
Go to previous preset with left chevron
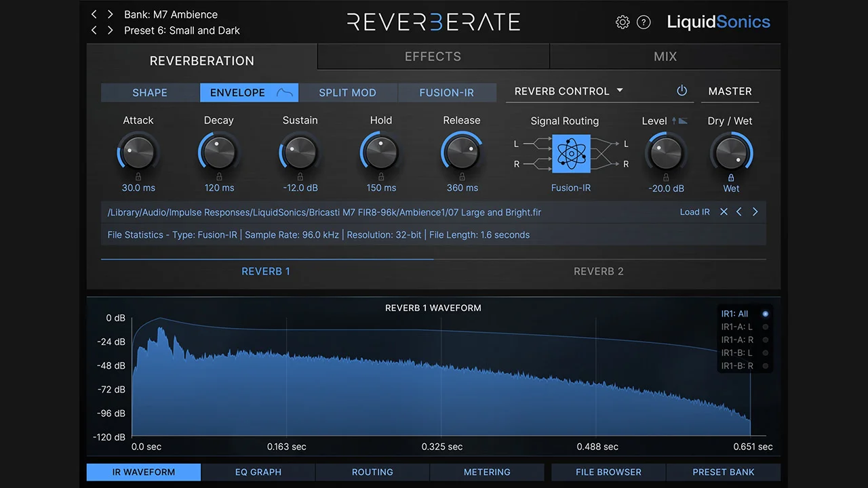tap(94, 30)
